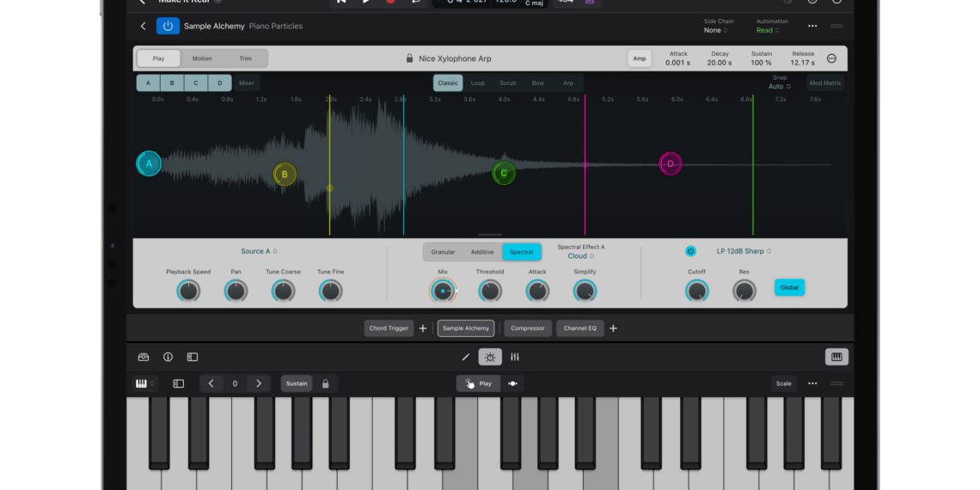Image resolution: width=980 pixels, height=490 pixels.
Task: Select the Granular synthesis tab
Action: 443,252
